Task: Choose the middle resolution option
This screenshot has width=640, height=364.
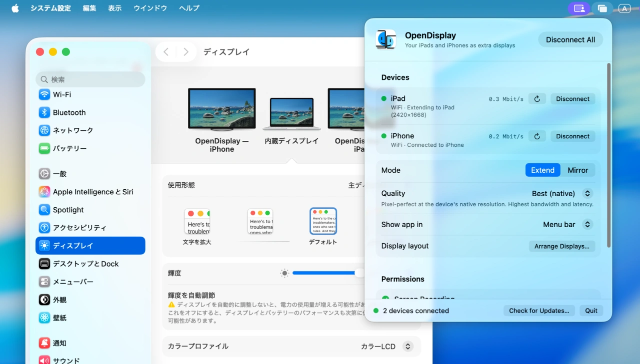Action: 260,222
